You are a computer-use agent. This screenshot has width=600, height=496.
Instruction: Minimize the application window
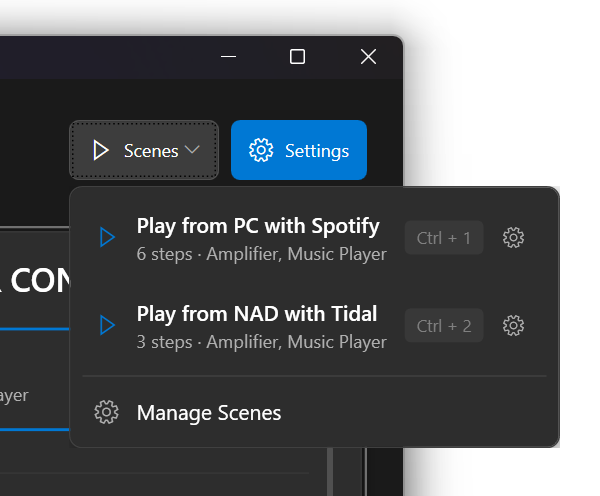(x=227, y=57)
